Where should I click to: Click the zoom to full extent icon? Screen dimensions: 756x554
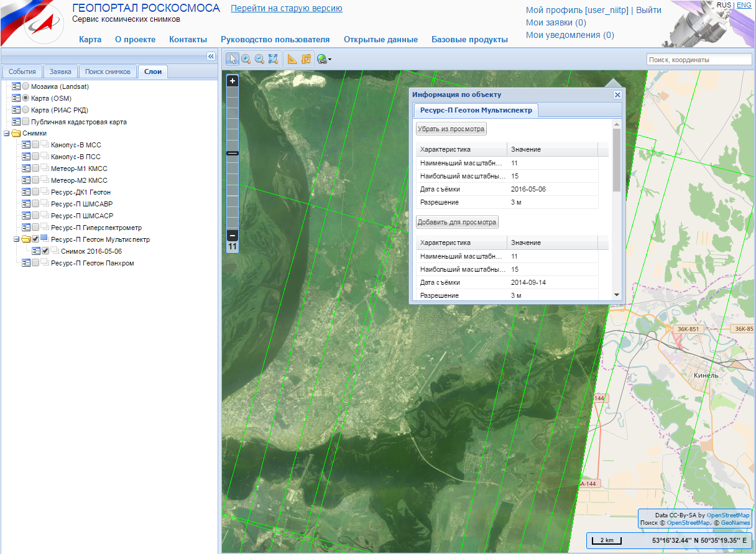(x=272, y=59)
